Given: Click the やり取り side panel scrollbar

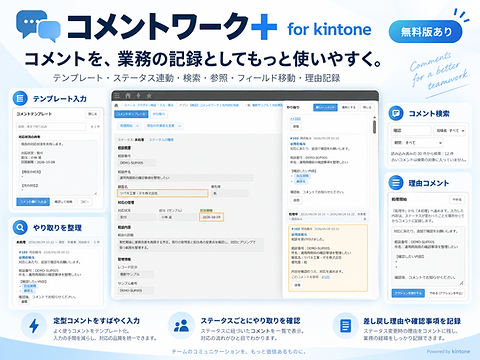Looking at the screenshot, I should [374, 127].
